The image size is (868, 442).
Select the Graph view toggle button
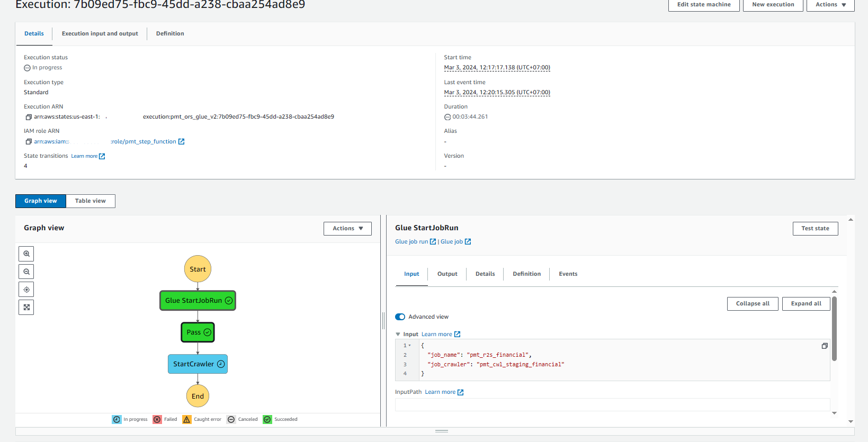coord(41,201)
